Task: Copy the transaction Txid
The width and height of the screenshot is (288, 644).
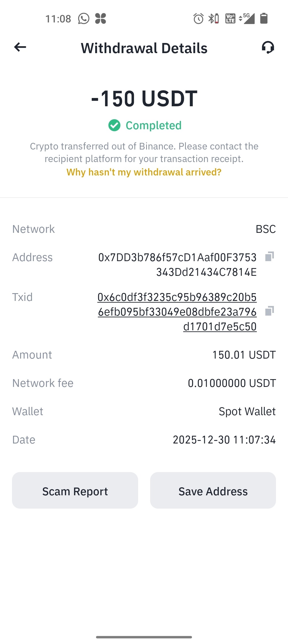Action: 269,311
